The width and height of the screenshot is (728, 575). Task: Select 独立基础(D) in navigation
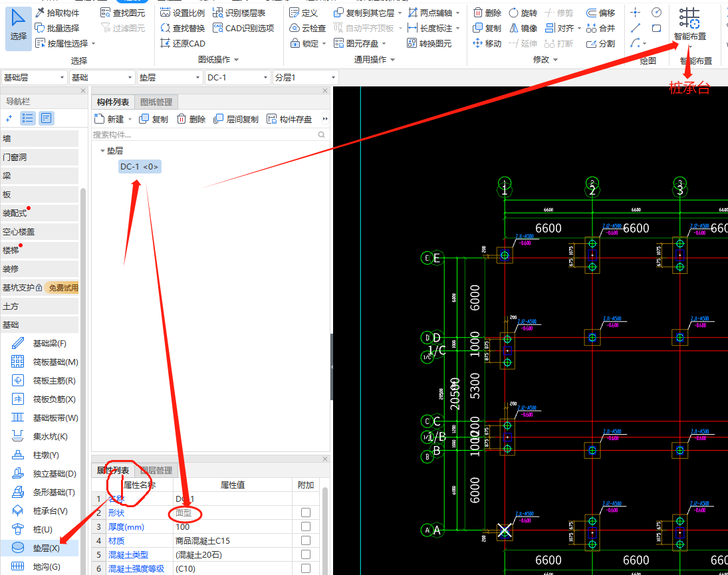coord(44,474)
